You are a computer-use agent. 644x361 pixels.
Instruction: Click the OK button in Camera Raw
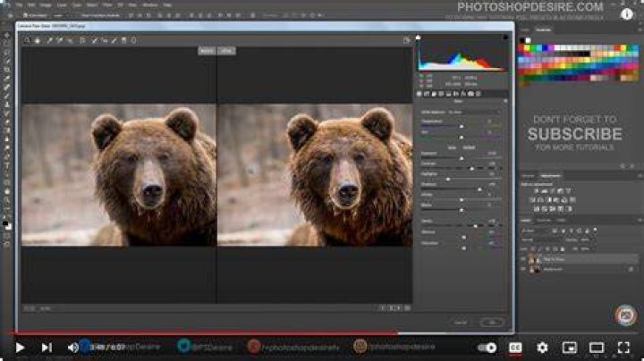pyautogui.click(x=493, y=323)
